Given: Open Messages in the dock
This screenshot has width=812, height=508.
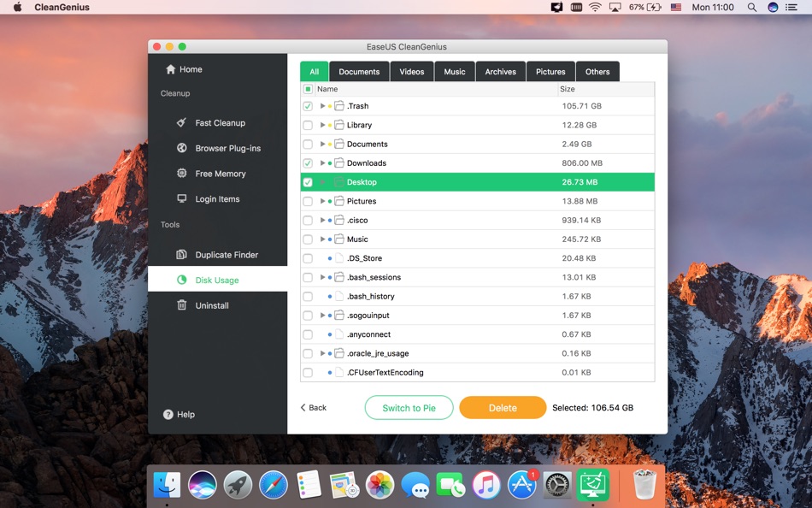Looking at the screenshot, I should pos(415,485).
